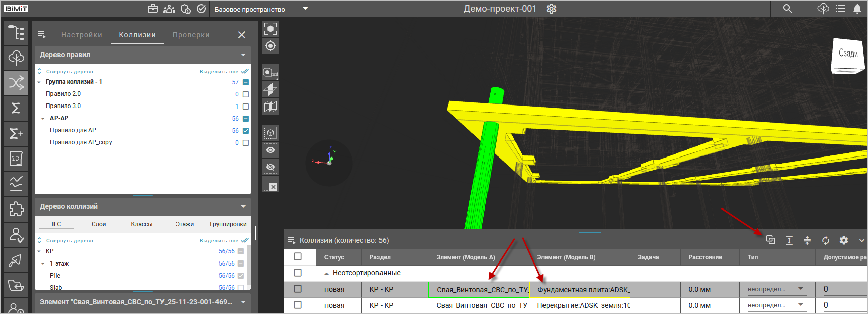
Task: Switch to the Проверки tab
Action: coord(191,35)
